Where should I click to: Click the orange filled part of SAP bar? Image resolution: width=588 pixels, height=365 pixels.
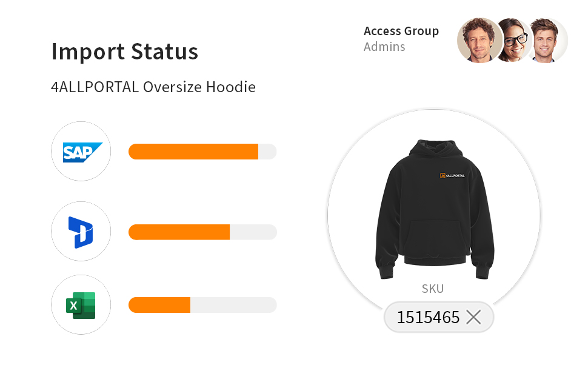point(193,152)
